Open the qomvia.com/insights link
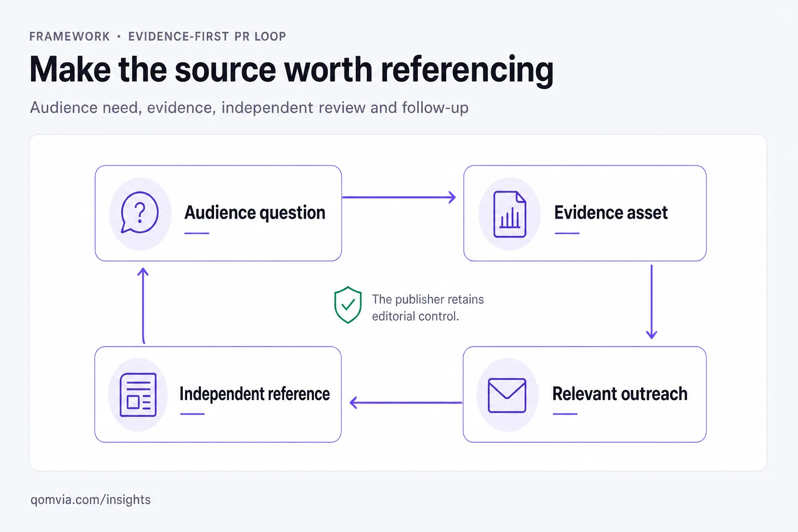This screenshot has height=532, width=798. coord(90,500)
